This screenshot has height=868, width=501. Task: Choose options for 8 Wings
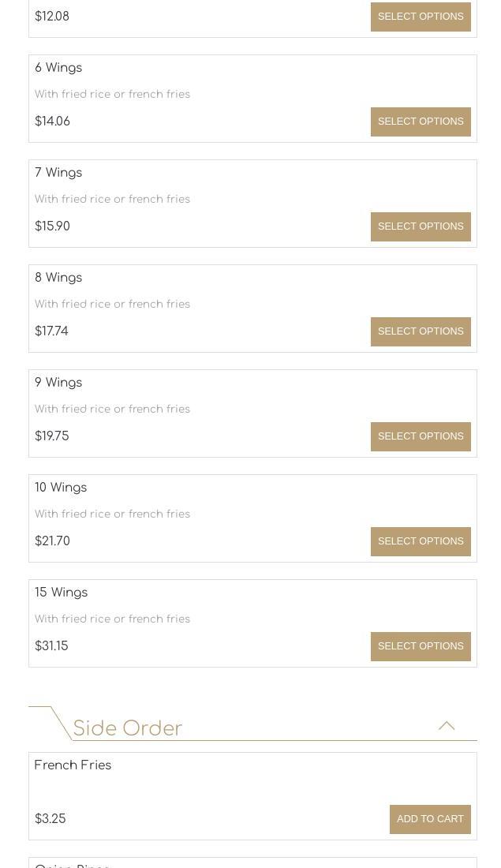[x=421, y=331]
